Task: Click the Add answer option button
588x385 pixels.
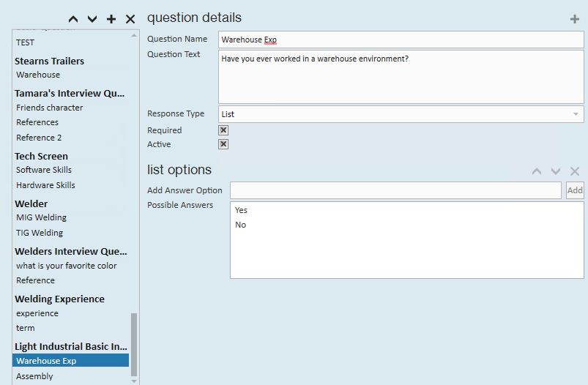Action: tap(575, 190)
